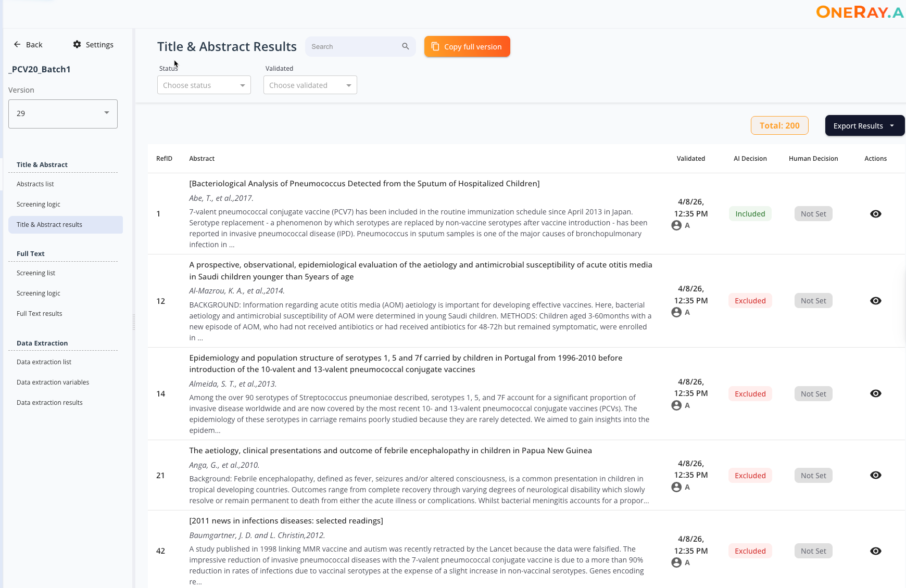The image size is (906, 588).
Task: Click the search magnifier icon
Action: tap(406, 46)
